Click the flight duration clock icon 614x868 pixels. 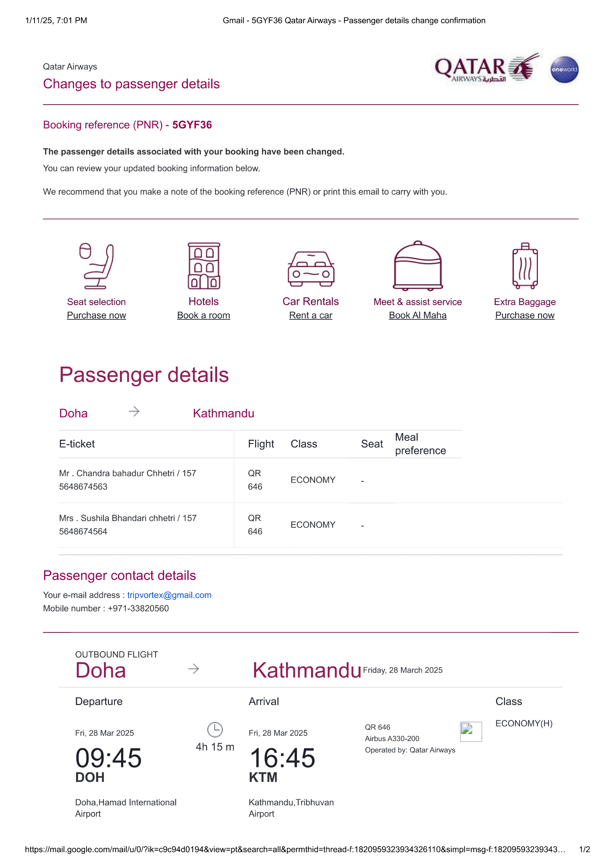pyautogui.click(x=215, y=730)
